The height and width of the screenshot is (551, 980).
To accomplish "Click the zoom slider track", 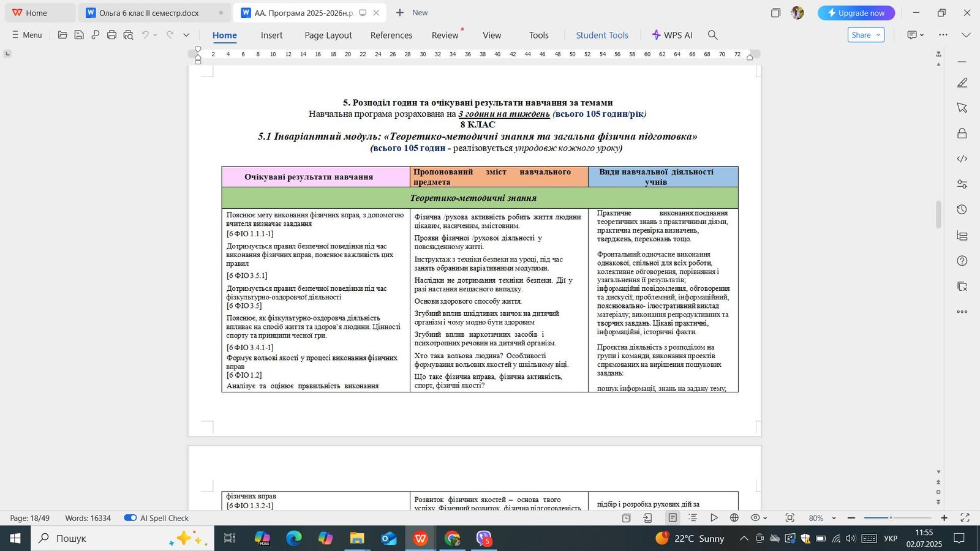I will pos(898,518).
